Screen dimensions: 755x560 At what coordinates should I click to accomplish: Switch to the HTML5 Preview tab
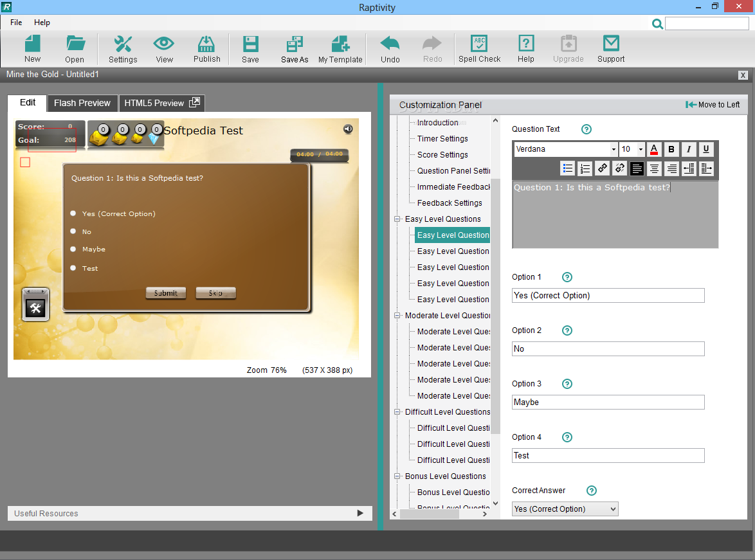162,103
